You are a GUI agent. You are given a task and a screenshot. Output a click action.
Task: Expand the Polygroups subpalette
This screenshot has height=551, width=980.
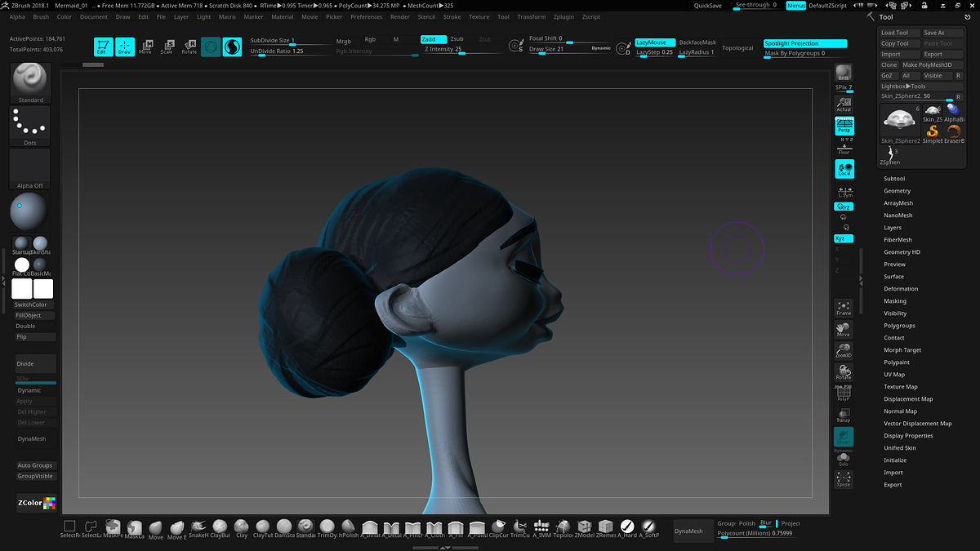tap(899, 326)
